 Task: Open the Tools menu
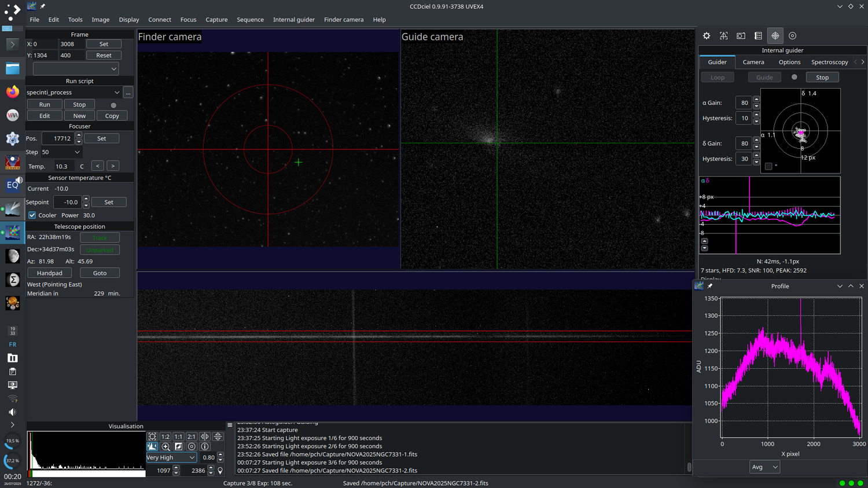[75, 20]
